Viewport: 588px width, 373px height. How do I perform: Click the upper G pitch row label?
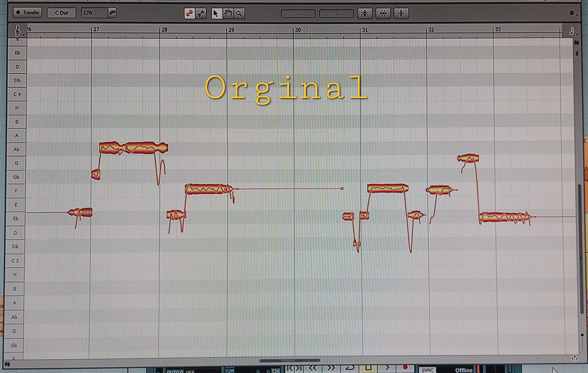[x=16, y=163]
